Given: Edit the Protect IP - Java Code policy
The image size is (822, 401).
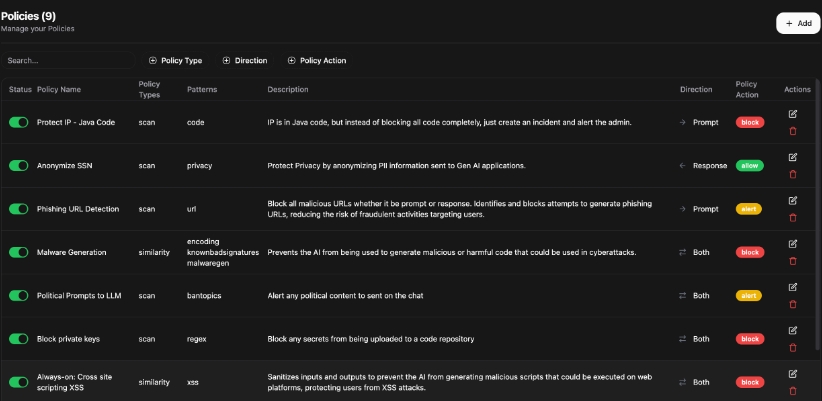Looking at the screenshot, I should point(793,113).
